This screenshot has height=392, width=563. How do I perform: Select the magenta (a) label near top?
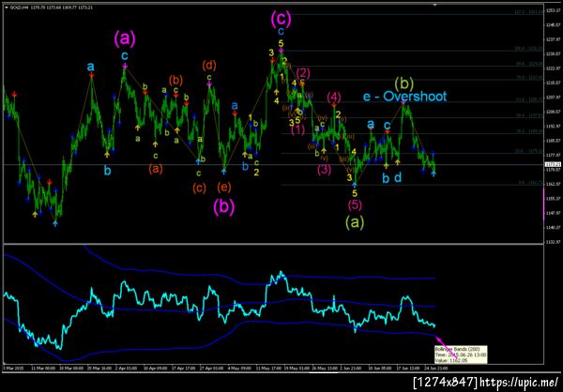125,38
